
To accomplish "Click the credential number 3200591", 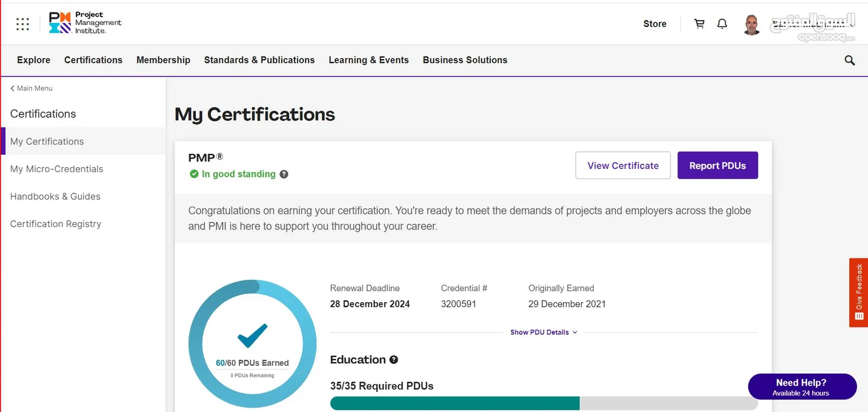I will tap(459, 304).
